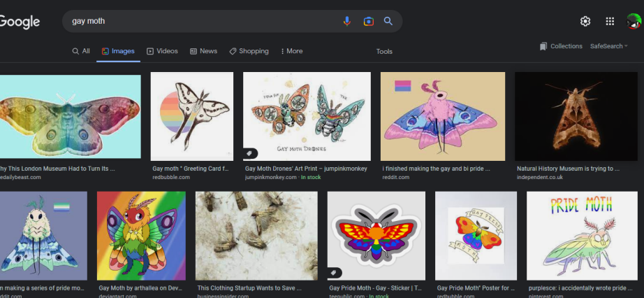
Task: Open the blue pride moth series image
Action: pos(43,236)
